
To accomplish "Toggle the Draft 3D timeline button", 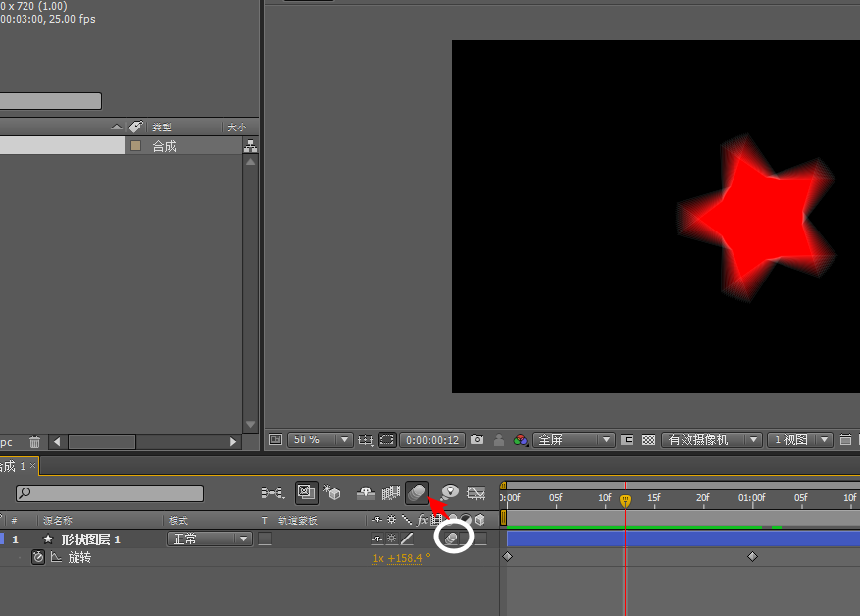I will (331, 491).
